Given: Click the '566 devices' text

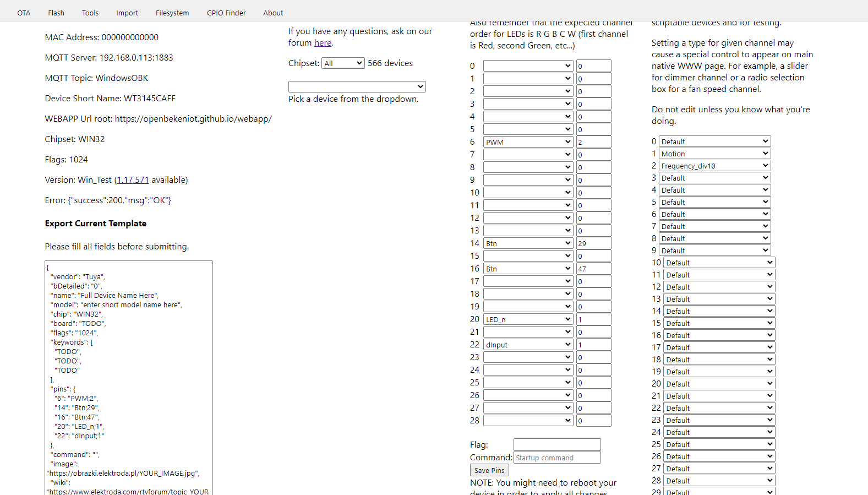Looking at the screenshot, I should (x=390, y=63).
